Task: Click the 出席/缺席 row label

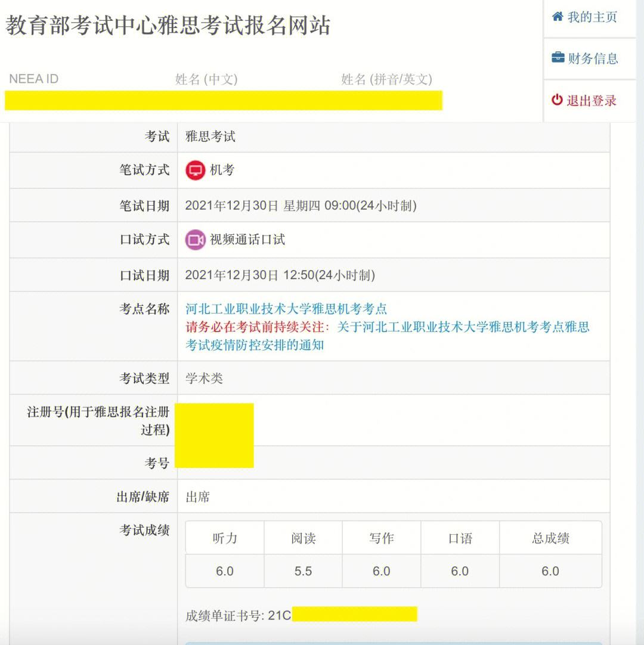Action: [x=143, y=497]
